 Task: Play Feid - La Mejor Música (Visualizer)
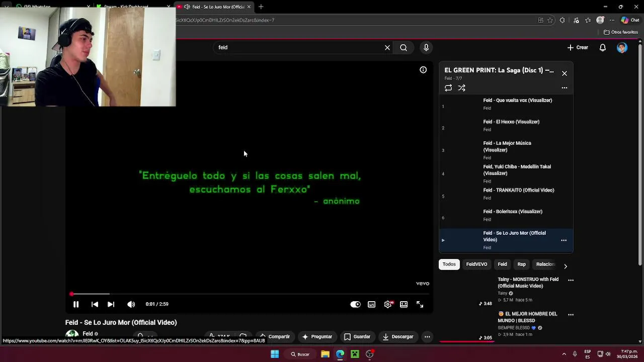pyautogui.click(x=506, y=150)
